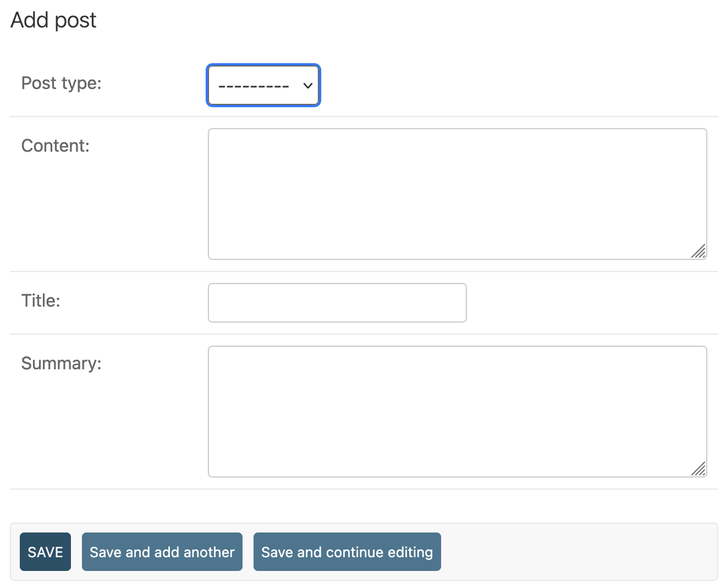Screen dimensions: 726x588
Task: Grab the Content textarea resize handle
Action: click(x=698, y=251)
